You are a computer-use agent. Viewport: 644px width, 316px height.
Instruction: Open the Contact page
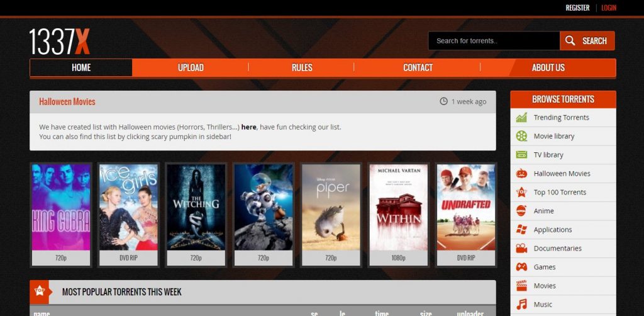[418, 67]
